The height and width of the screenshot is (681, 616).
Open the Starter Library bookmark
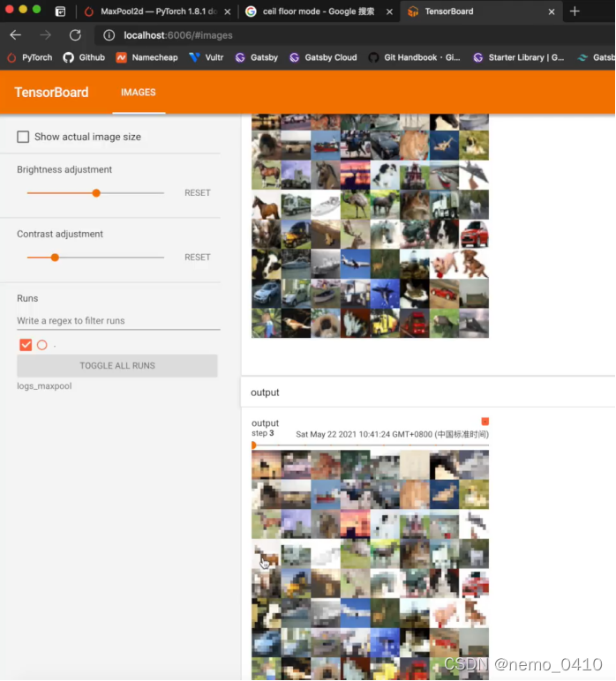pyautogui.click(x=519, y=57)
